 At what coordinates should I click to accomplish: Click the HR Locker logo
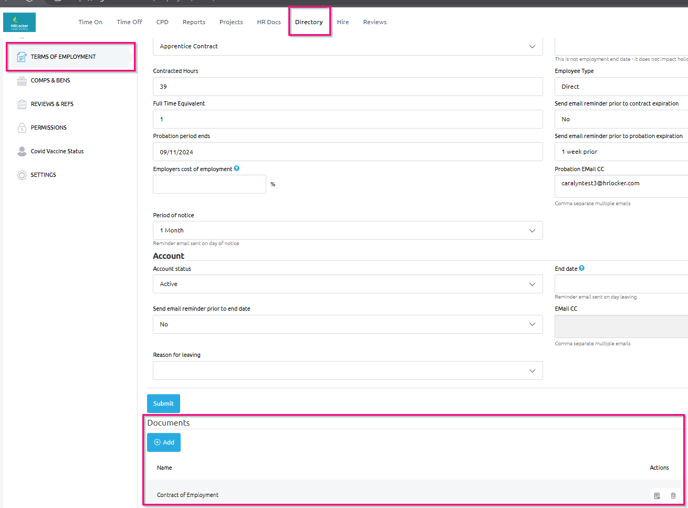pyautogui.click(x=19, y=22)
